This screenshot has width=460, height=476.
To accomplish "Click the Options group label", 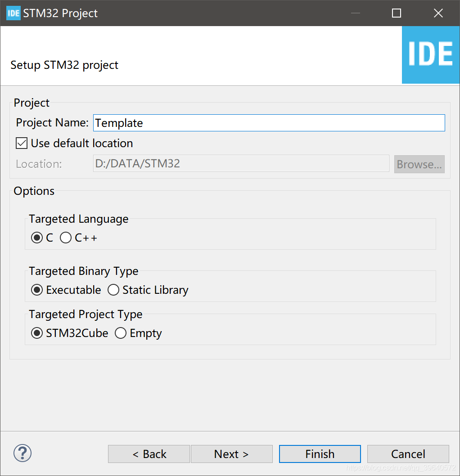I will [x=34, y=191].
